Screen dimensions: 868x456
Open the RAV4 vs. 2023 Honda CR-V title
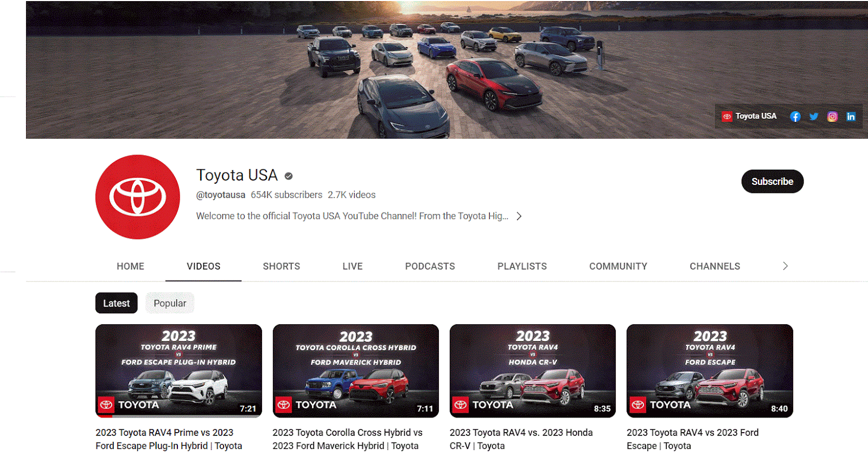tap(521, 439)
